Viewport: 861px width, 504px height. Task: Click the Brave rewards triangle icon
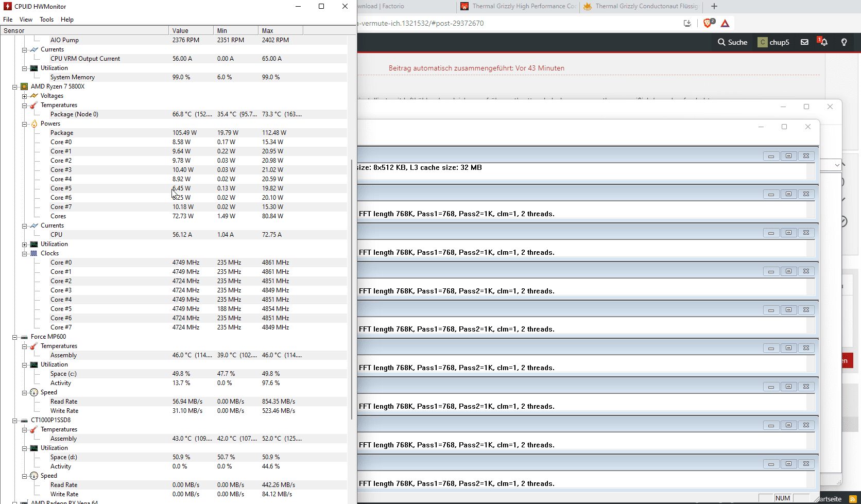coord(725,23)
